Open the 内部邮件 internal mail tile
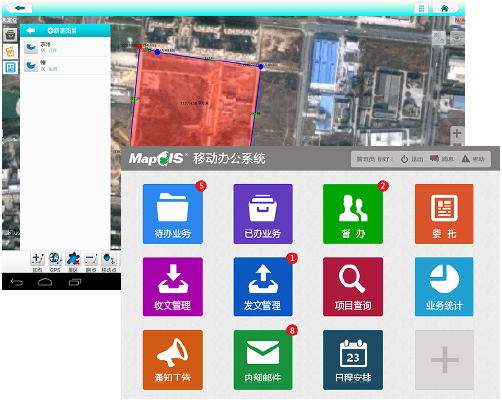 [x=263, y=360]
